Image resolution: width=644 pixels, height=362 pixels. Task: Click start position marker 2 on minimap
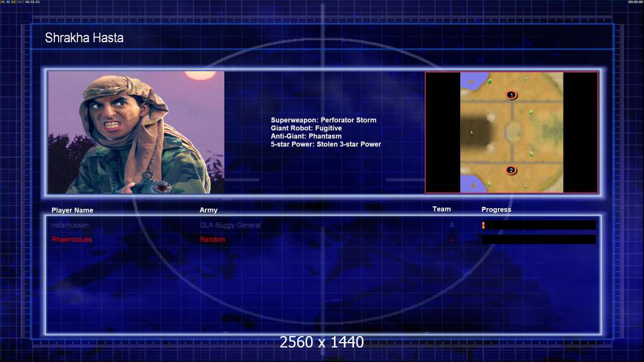pos(511,170)
